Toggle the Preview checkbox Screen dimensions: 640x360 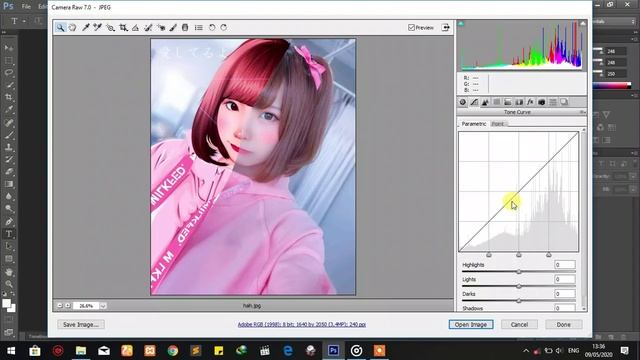[x=411, y=27]
